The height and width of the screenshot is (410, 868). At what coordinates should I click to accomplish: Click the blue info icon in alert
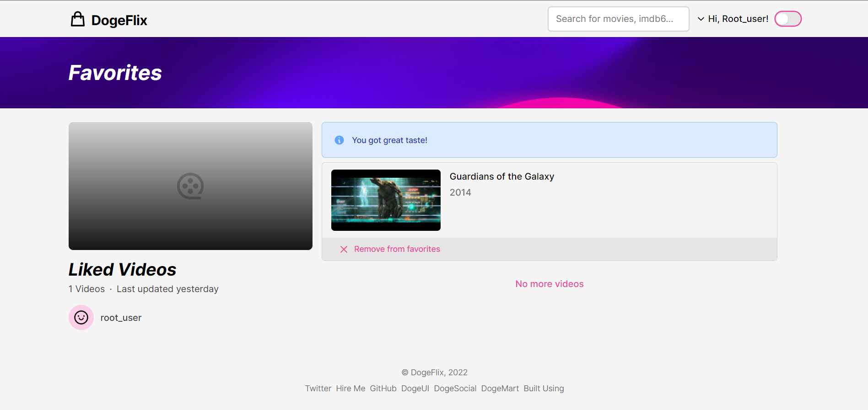(x=339, y=140)
